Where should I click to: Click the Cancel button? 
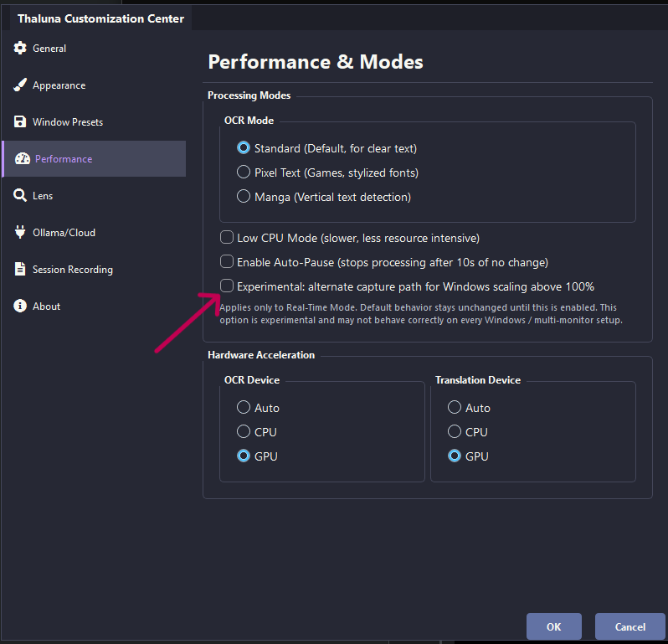630,626
